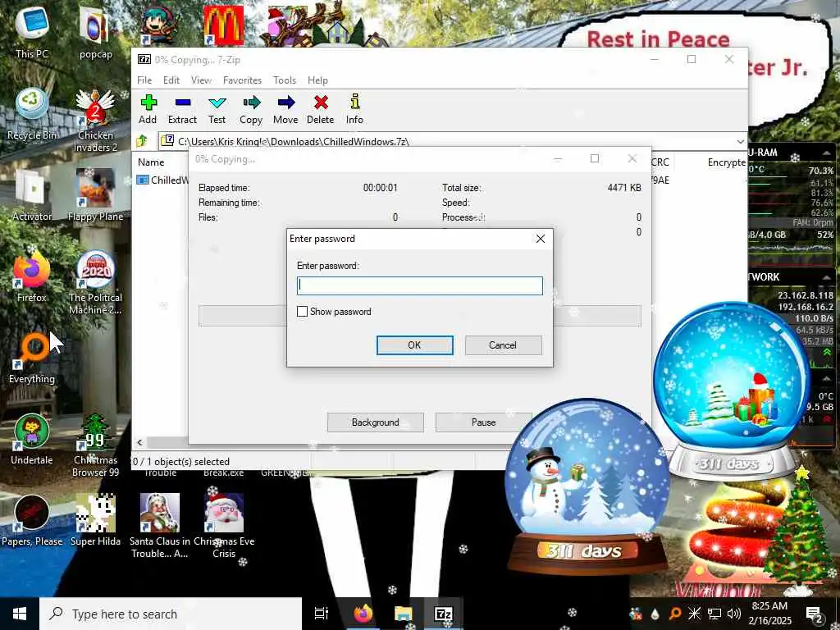Click the Info toolbar icon
The width and height of the screenshot is (840, 630).
pyautogui.click(x=354, y=110)
